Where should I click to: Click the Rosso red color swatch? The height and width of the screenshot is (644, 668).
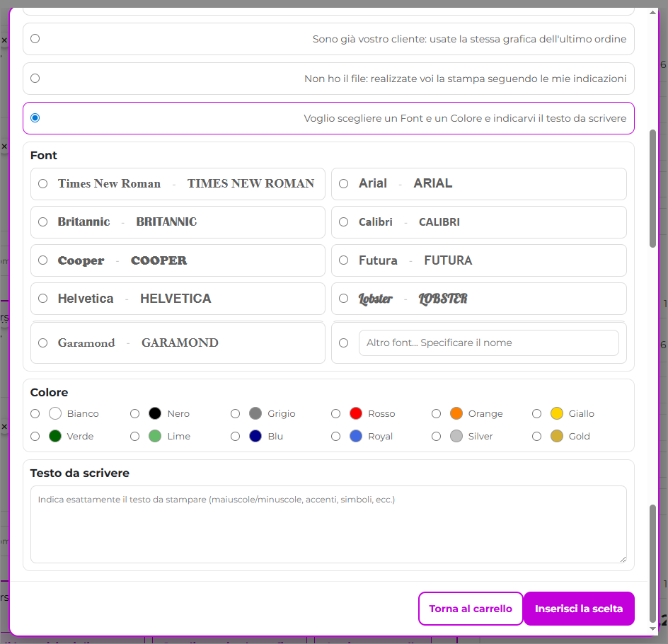point(357,414)
